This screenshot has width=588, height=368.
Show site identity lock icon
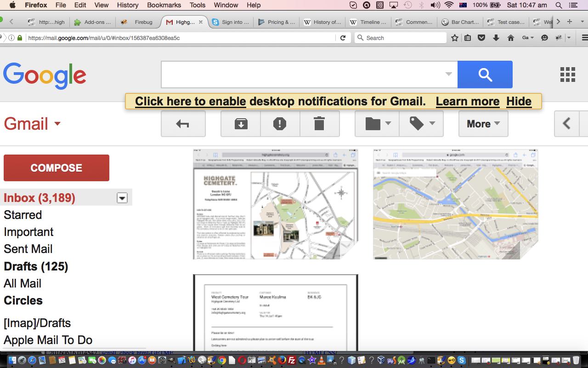click(x=20, y=38)
